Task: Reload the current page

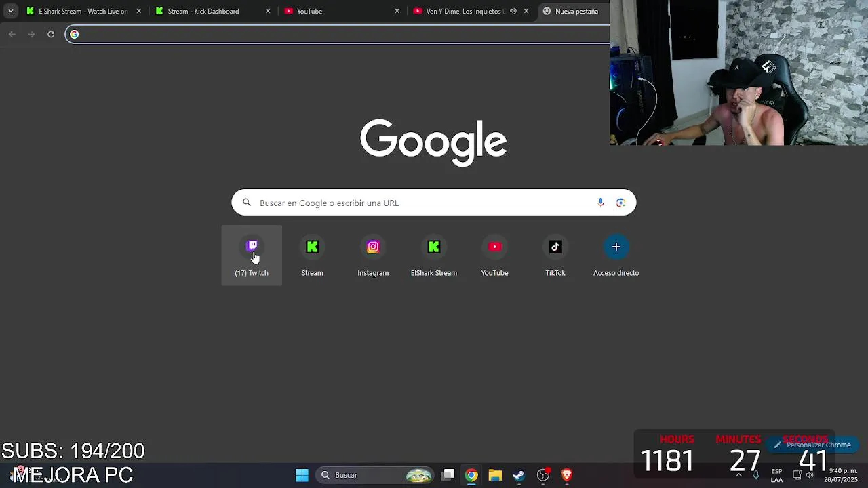Action: [51, 34]
